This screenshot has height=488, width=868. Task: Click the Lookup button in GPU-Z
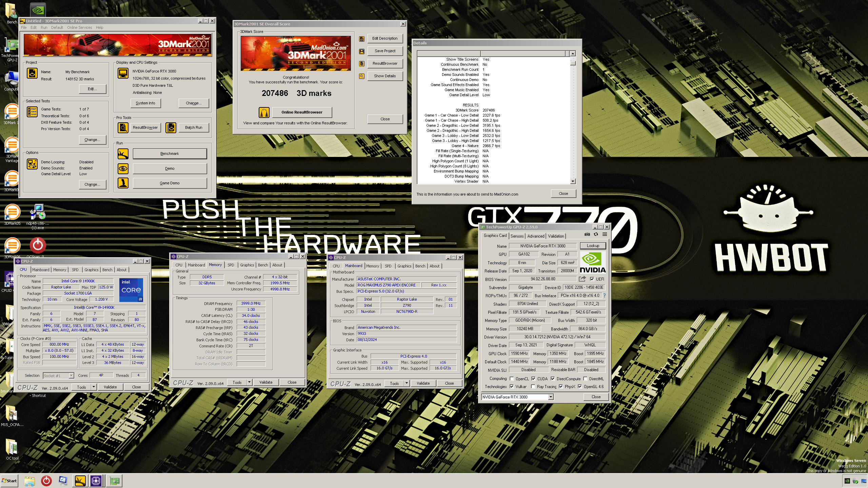point(593,246)
